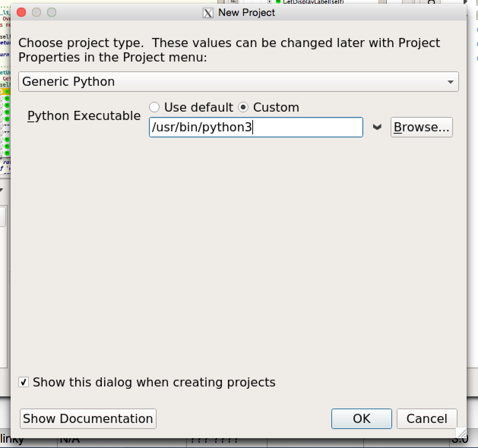478x448 pixels.
Task: Open Show Documentation
Action: click(x=88, y=418)
